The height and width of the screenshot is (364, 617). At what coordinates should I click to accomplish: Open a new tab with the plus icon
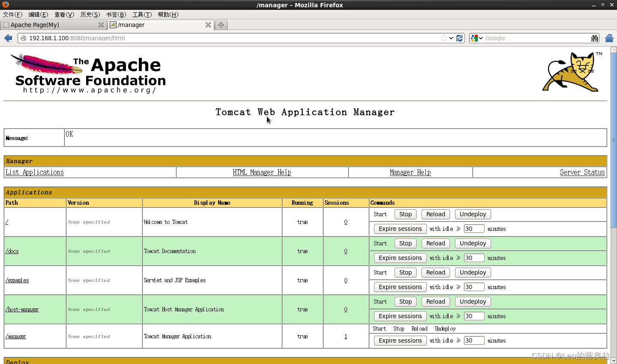[221, 25]
